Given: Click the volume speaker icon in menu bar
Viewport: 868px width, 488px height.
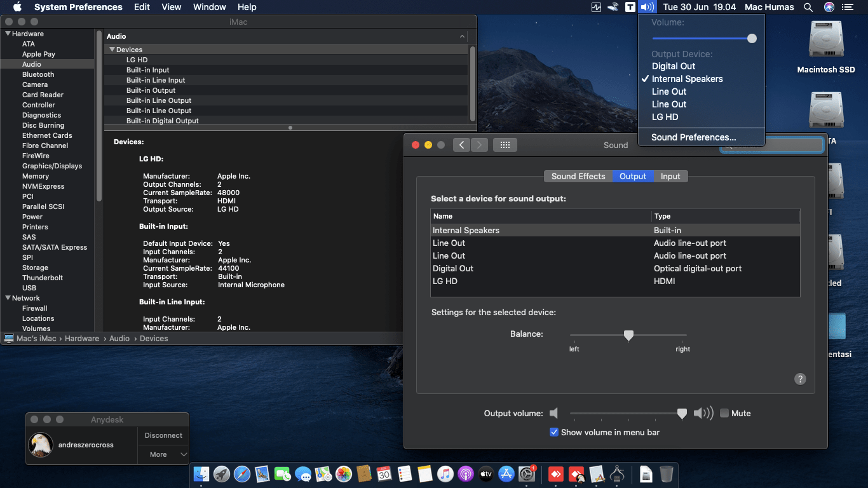Looking at the screenshot, I should click(647, 7).
